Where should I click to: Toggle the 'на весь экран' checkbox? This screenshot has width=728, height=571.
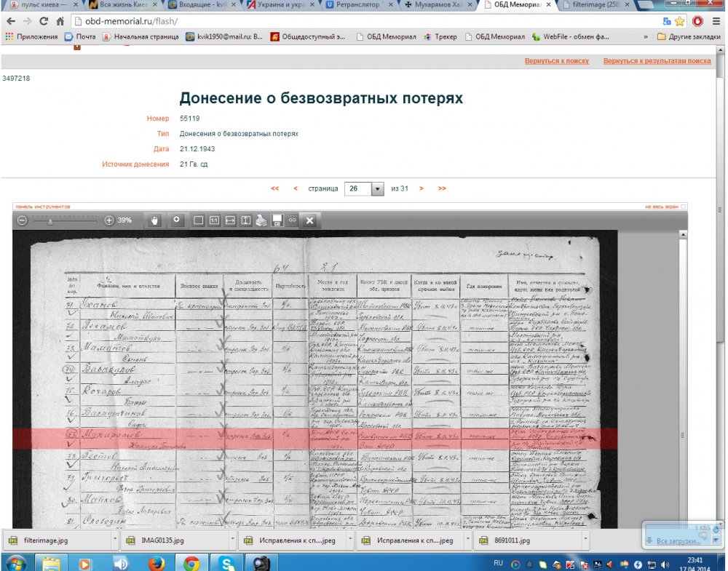tap(682, 207)
